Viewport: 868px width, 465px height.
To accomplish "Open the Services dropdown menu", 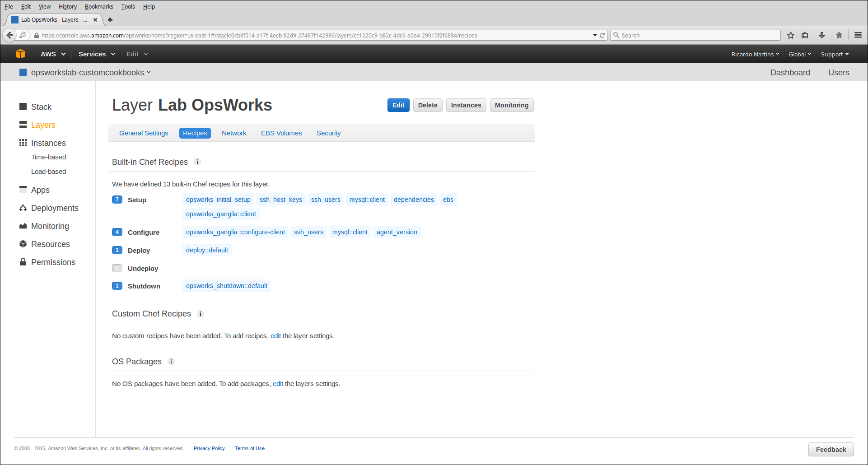I will [x=96, y=54].
